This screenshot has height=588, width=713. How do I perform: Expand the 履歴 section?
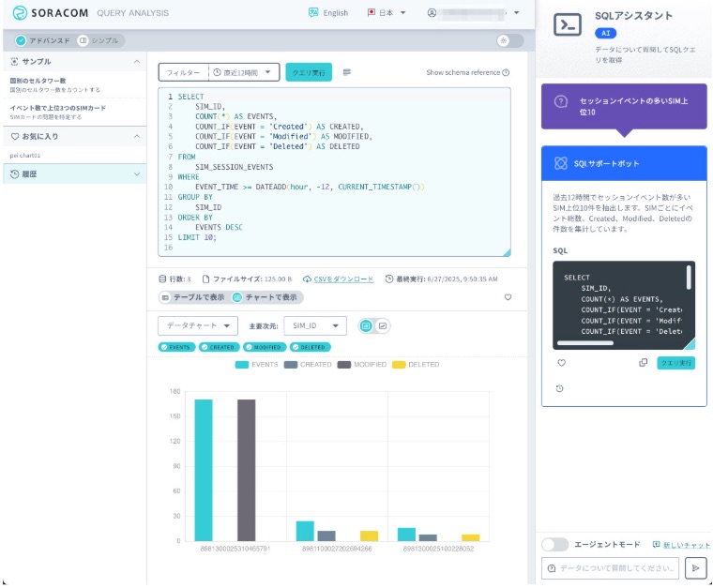click(x=137, y=174)
